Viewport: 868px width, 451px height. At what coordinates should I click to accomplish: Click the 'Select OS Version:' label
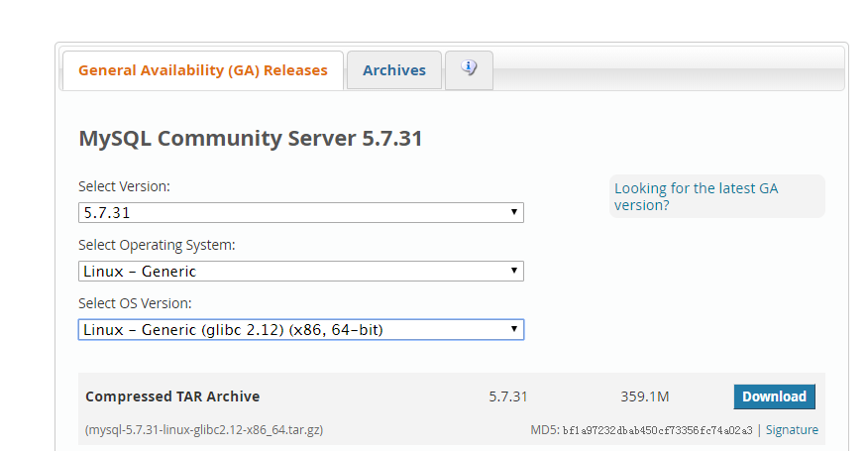[x=135, y=303]
